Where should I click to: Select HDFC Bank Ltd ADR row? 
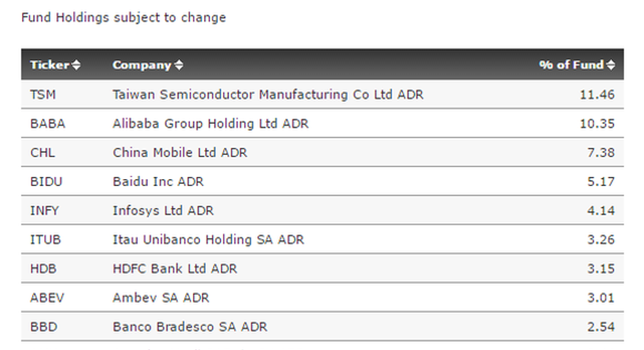[322, 268]
